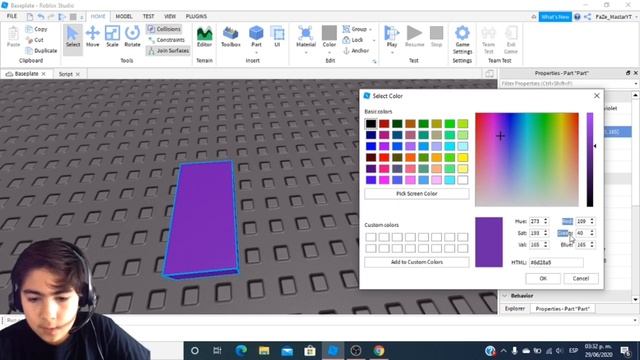Click Add to Custom Colors
Screen dimensions: 640x360
click(x=417, y=262)
